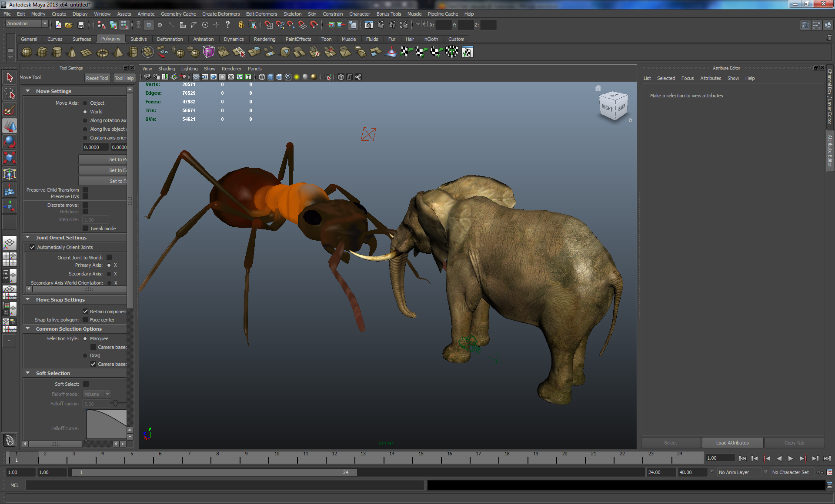Activate the Rotate tool sphere icon
Viewport: 835px width, 504px height.
[x=10, y=142]
